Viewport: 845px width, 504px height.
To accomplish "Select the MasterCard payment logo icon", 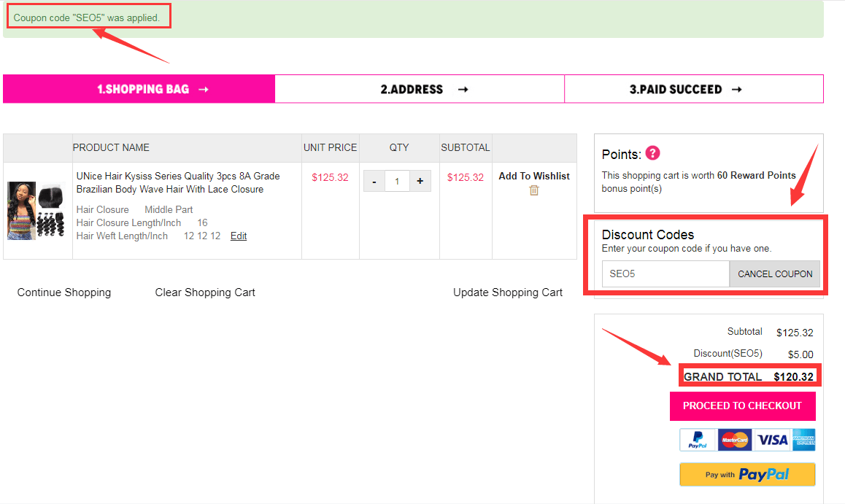I will (x=735, y=440).
